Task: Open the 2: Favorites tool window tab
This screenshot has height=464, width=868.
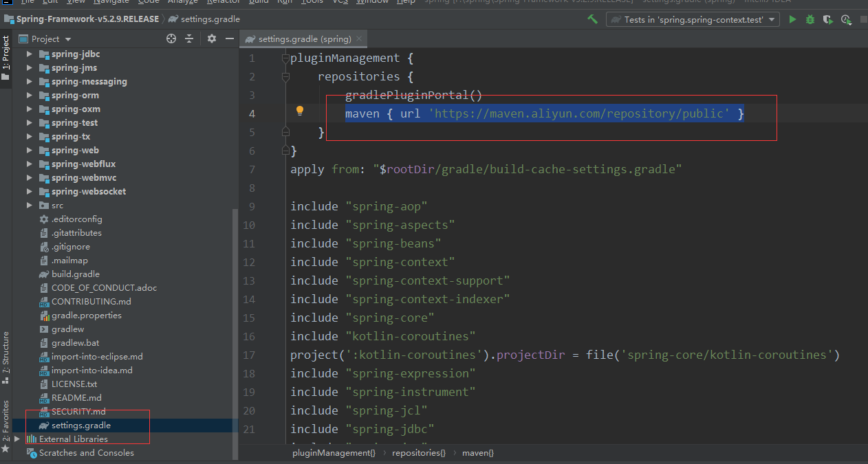Action: click(x=6, y=425)
